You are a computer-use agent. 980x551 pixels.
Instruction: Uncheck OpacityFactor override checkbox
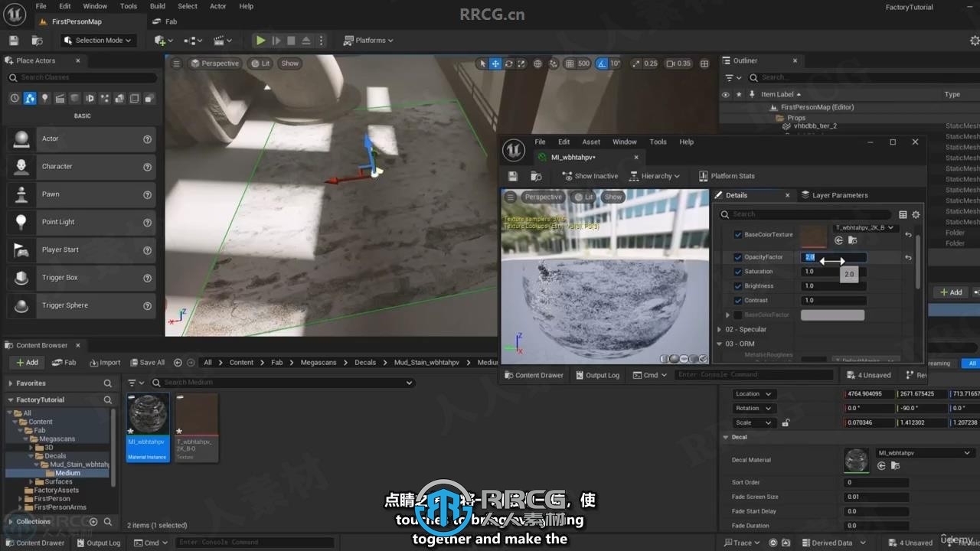(738, 257)
